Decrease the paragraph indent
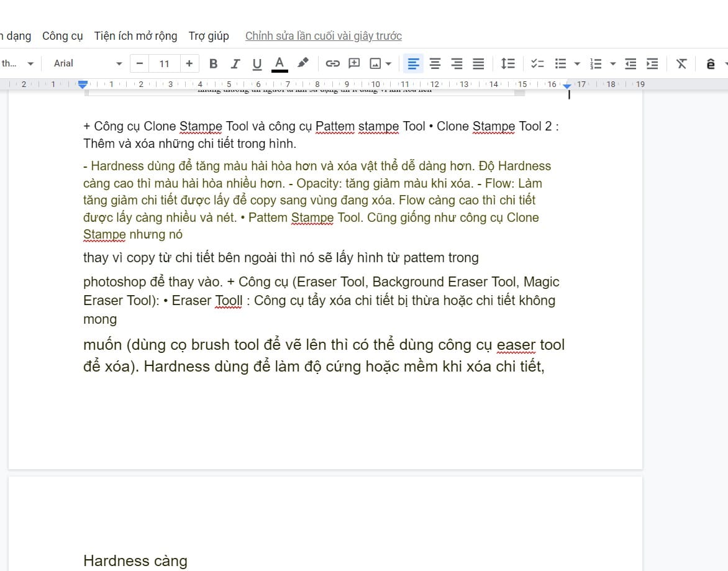The height and width of the screenshot is (571, 728). click(630, 63)
